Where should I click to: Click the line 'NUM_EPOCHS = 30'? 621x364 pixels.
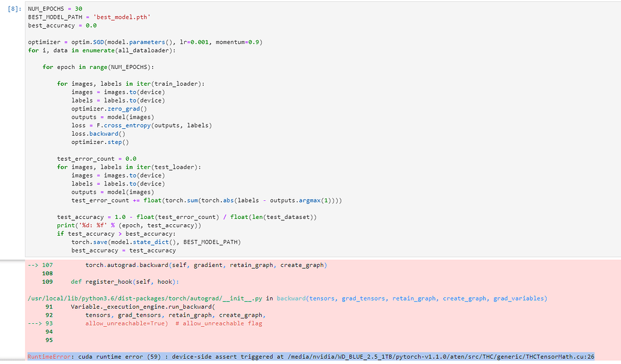(55, 9)
